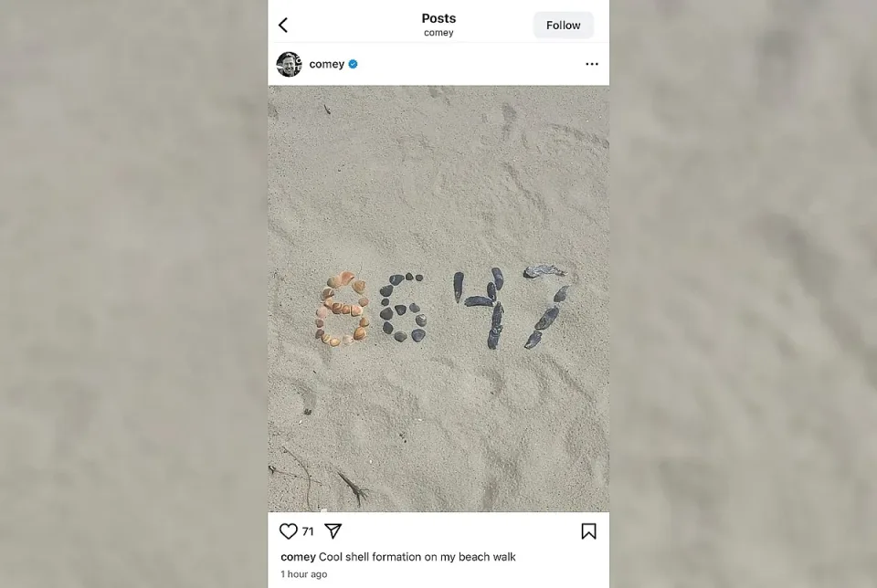The height and width of the screenshot is (588, 877).
Task: Follow the comey account
Action: click(564, 26)
